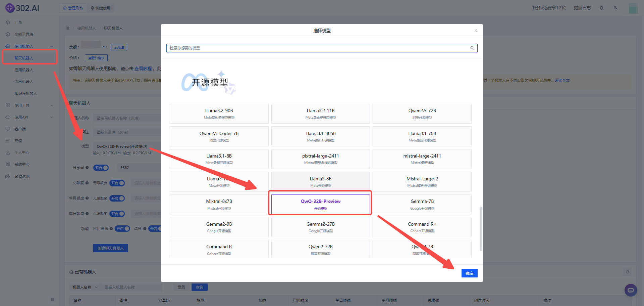Open the 模型 QwQ-32B-Preview selector

click(x=127, y=146)
